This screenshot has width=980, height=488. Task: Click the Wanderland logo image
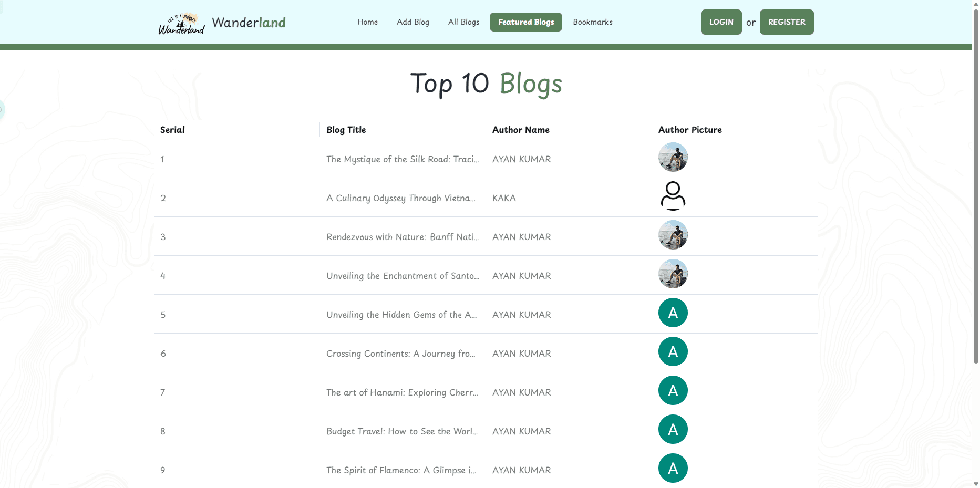[181, 23]
